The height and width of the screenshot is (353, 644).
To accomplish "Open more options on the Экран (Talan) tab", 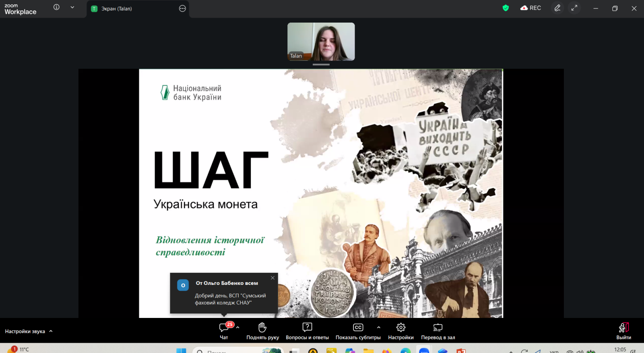I will tap(182, 8).
